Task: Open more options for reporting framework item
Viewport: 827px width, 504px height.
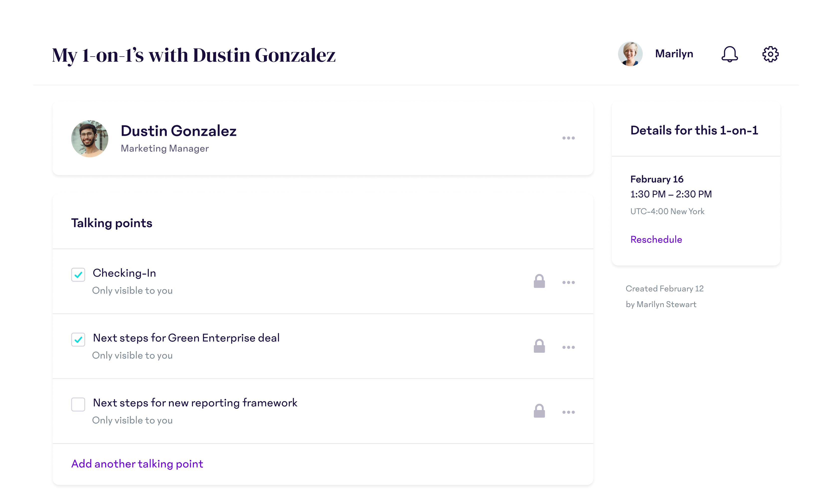Action: pos(568,412)
